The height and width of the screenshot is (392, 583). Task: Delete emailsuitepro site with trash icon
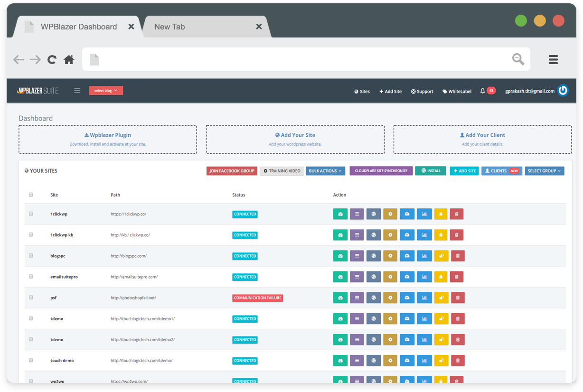click(x=457, y=277)
